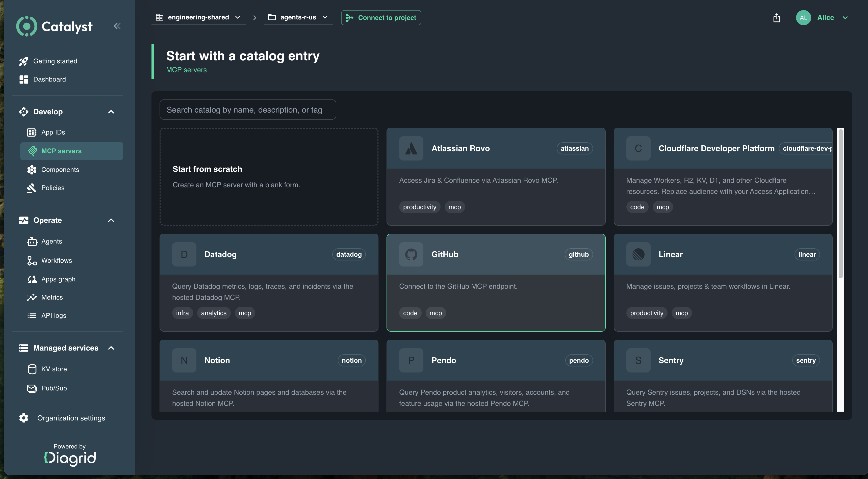
Task: Open the engineering-shared organization dropdown
Action: pos(198,17)
